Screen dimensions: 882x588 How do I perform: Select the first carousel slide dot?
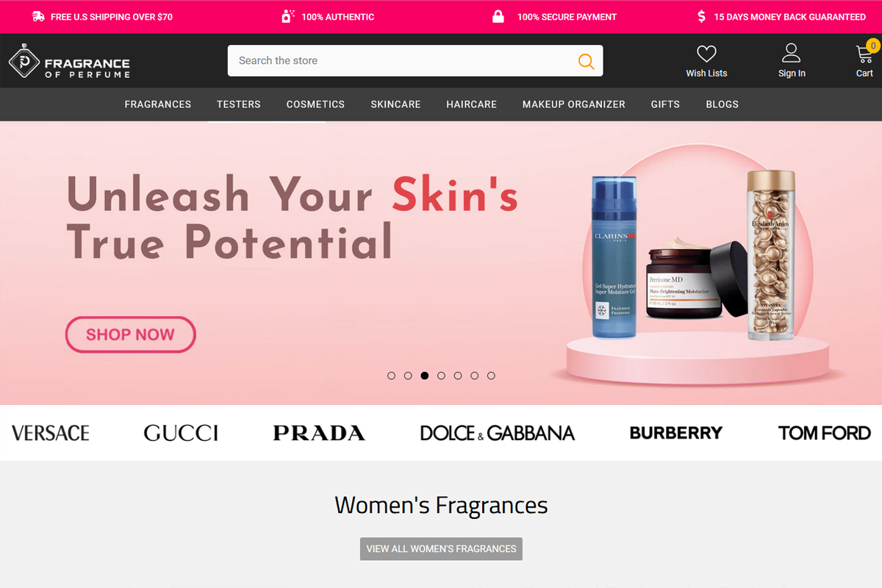(x=391, y=376)
